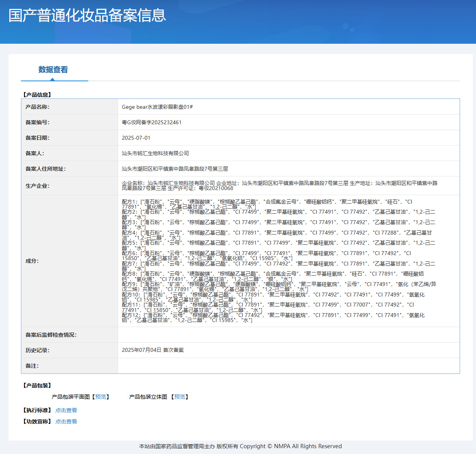The height and width of the screenshot is (454, 476).
Task: Select the 【产品包装】 section heading
Action: pyautogui.click(x=37, y=385)
